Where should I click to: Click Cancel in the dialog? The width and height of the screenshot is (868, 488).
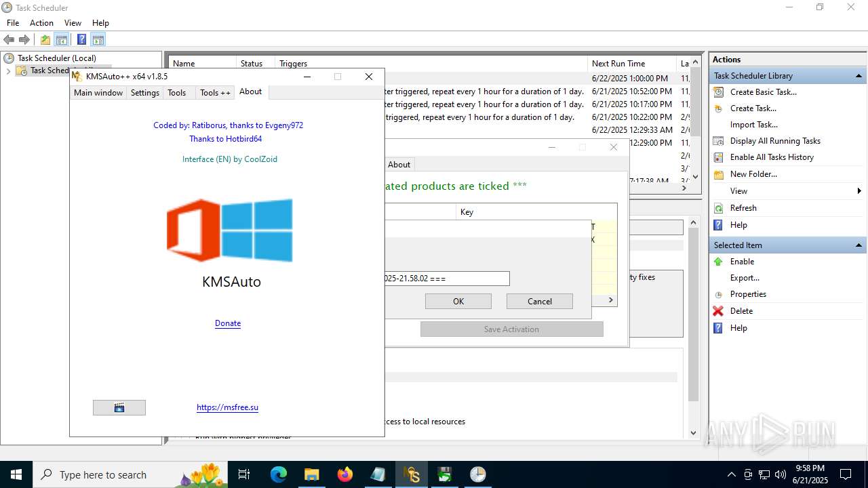(540, 302)
